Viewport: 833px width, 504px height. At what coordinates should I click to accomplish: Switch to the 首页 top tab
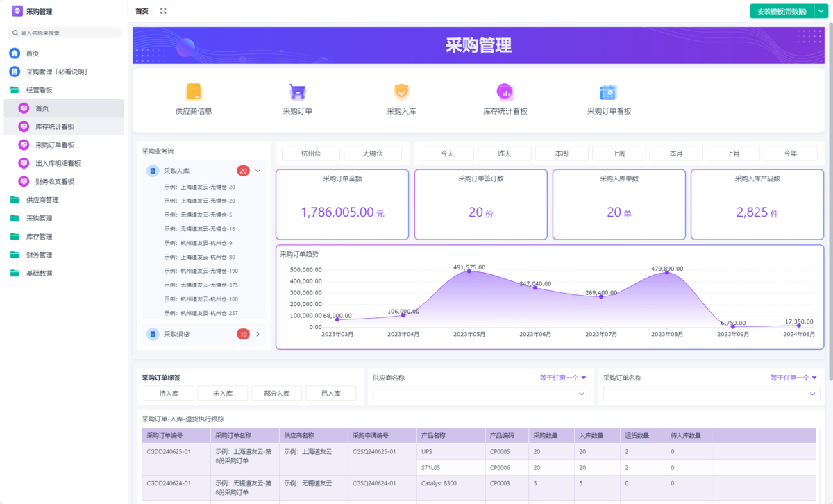[x=142, y=11]
